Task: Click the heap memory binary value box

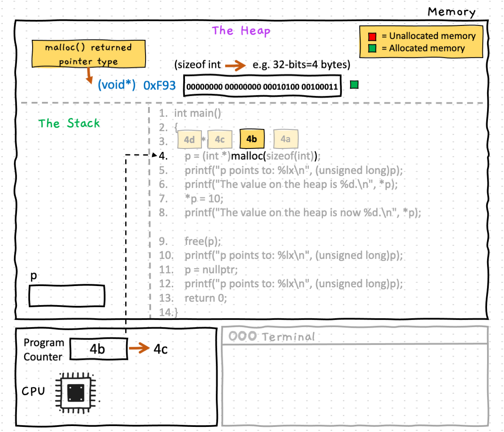Action: pyautogui.click(x=262, y=86)
